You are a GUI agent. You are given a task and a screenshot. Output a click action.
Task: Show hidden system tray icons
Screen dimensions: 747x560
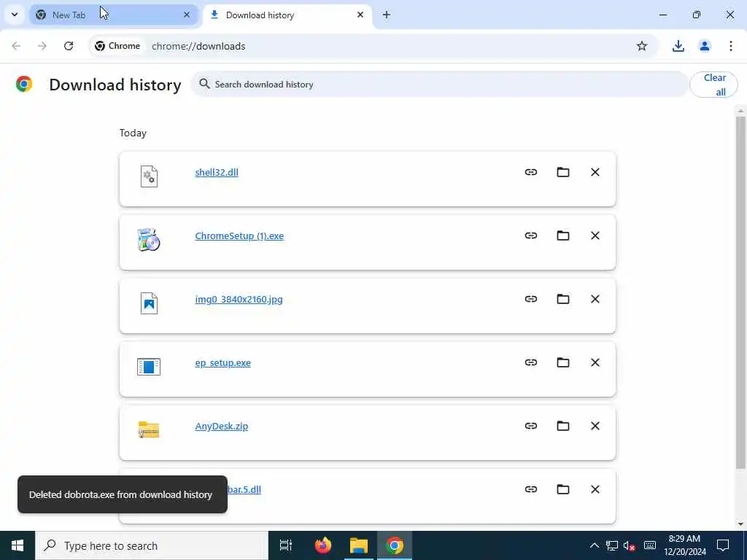[x=594, y=545]
